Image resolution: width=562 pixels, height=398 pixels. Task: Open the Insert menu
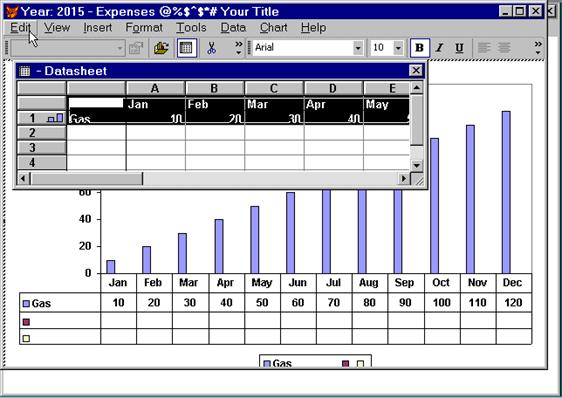coord(97,28)
